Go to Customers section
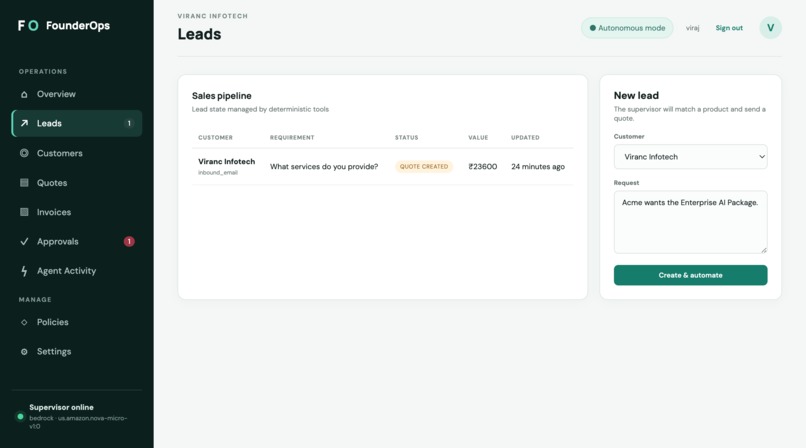Viewport: 806px width, 448px height. pos(77,153)
